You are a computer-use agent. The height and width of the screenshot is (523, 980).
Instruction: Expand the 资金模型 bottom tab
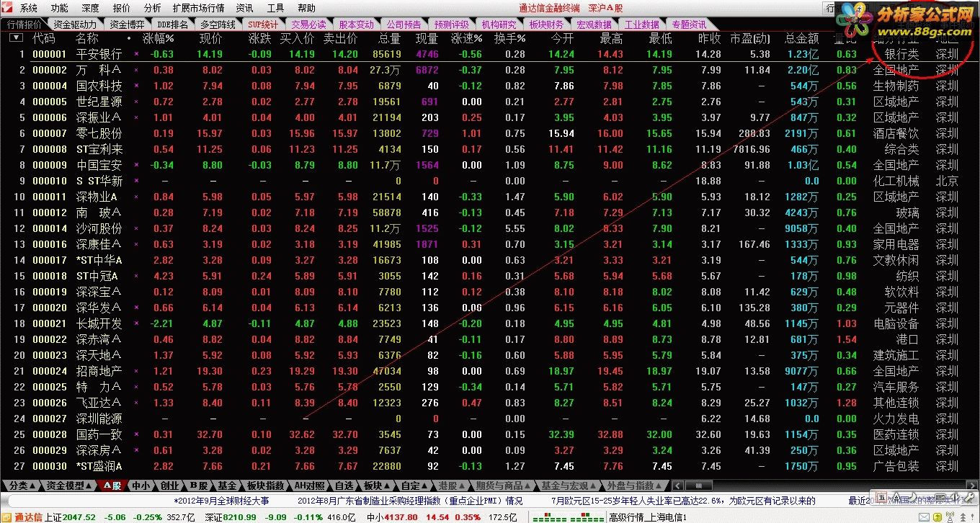click(70, 486)
